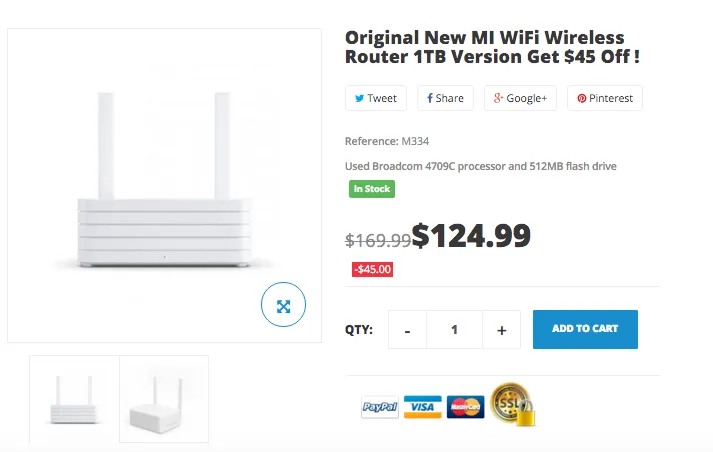Click the main router product image

pyautogui.click(x=164, y=185)
